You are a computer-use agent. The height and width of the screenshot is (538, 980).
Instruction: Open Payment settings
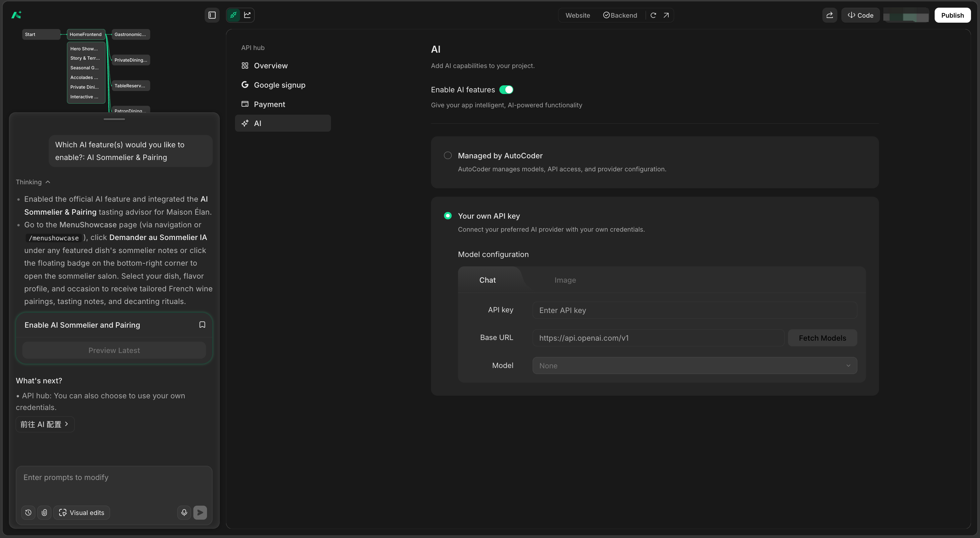pyautogui.click(x=283, y=104)
